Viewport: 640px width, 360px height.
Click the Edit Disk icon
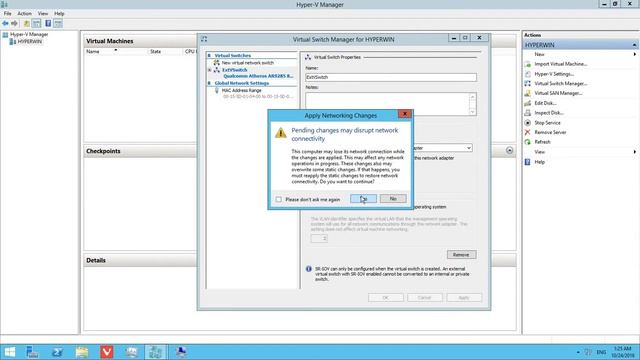tap(527, 103)
